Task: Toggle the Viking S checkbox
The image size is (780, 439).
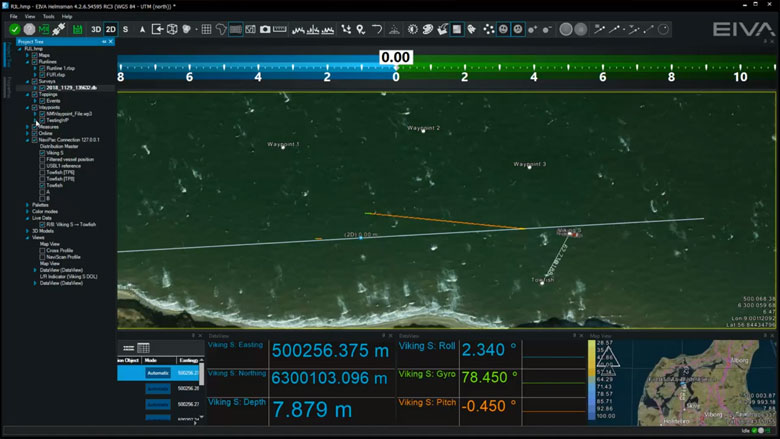Action: coord(42,153)
